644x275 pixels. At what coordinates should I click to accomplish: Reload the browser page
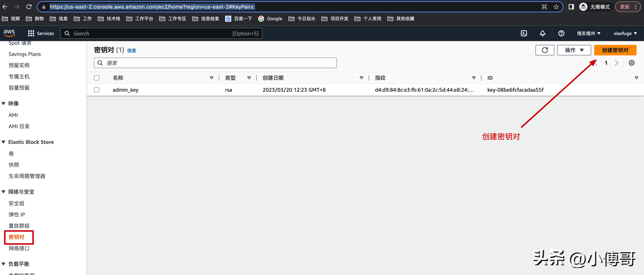pos(29,7)
